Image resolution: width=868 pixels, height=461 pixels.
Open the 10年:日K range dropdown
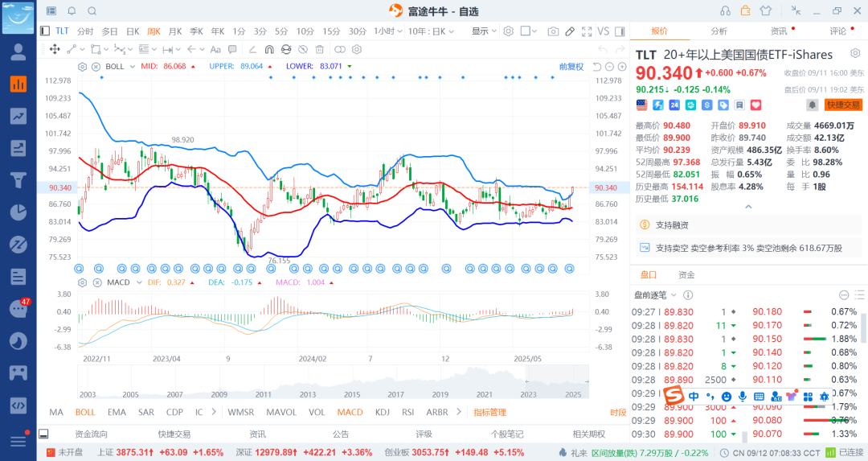click(431, 31)
